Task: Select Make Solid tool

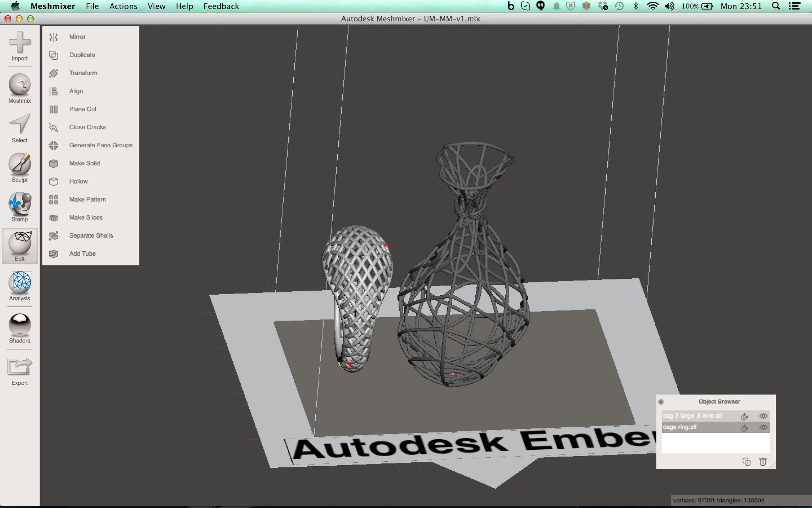Action: coord(91,163)
